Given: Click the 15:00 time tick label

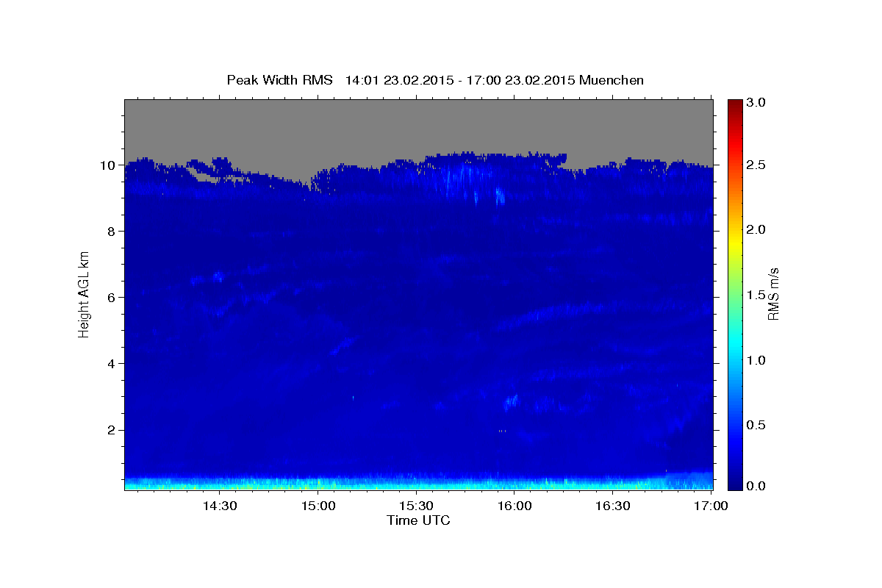Looking at the screenshot, I should click(318, 506).
